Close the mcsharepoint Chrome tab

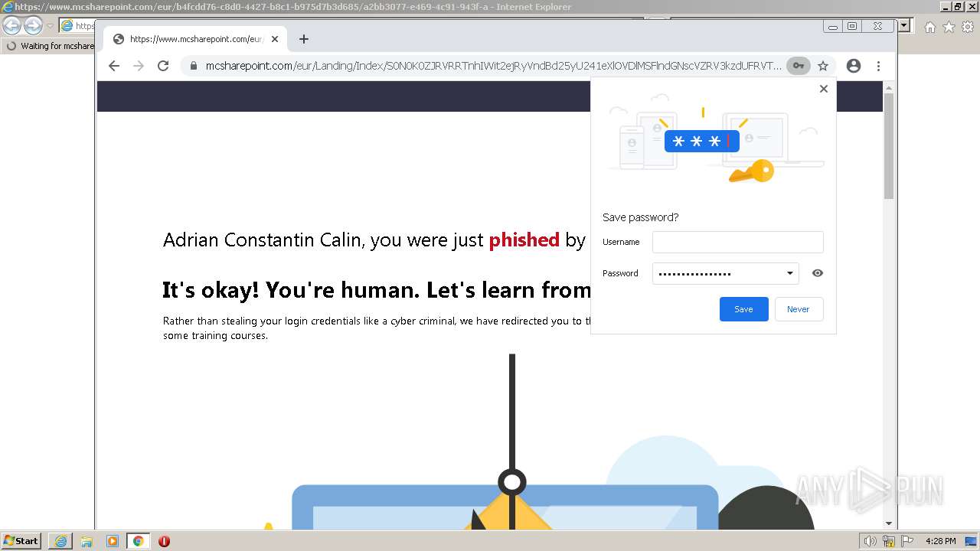pos(275,39)
